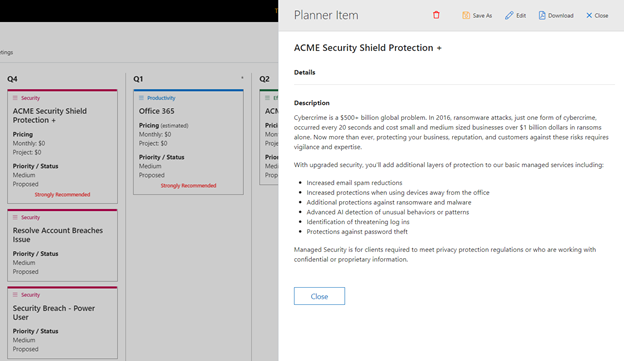Click 'Increased email spam reductions' bullet
The image size is (624, 361).
pos(354,183)
